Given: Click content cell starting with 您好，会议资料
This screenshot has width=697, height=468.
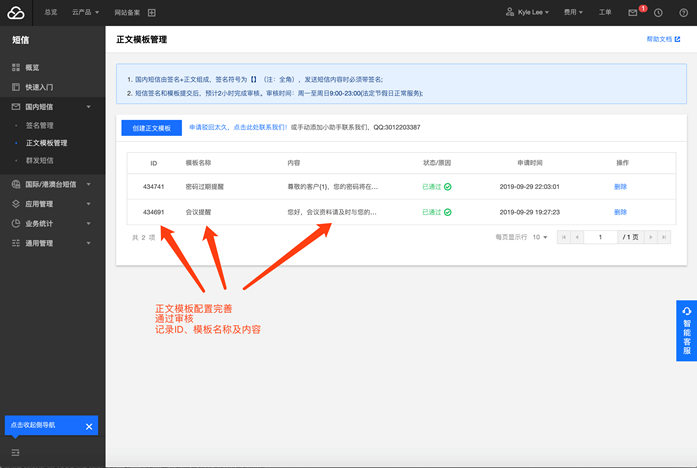Looking at the screenshot, I should tap(332, 212).
